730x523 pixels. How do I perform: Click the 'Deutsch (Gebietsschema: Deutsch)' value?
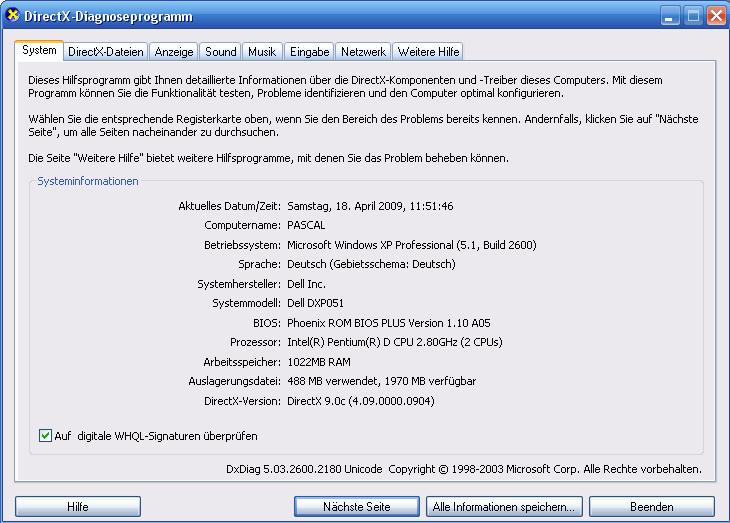pos(371,264)
